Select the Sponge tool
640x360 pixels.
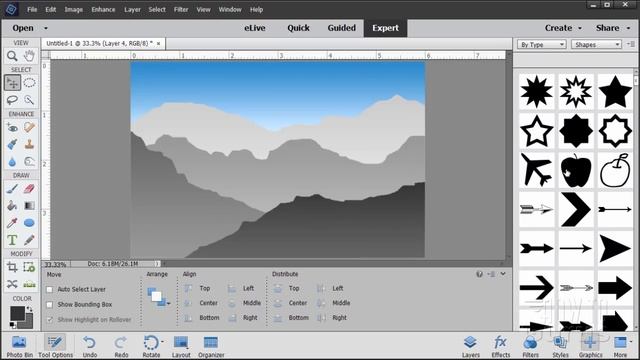[29, 162]
